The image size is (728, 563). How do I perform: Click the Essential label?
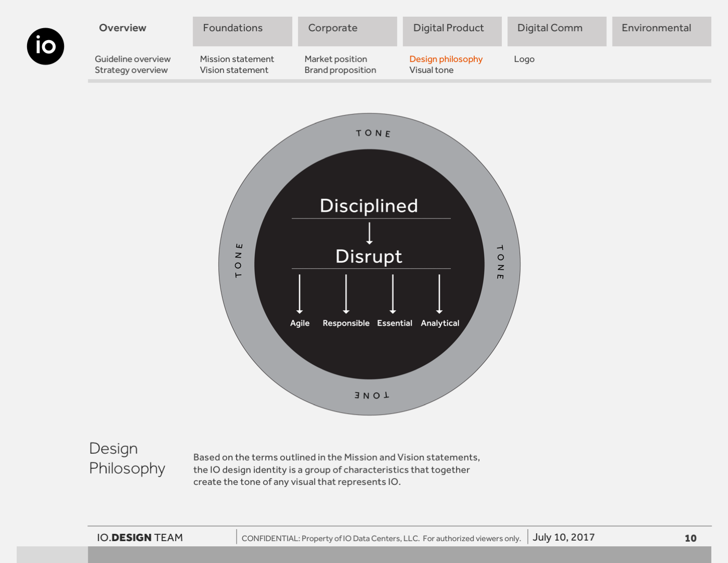point(395,323)
